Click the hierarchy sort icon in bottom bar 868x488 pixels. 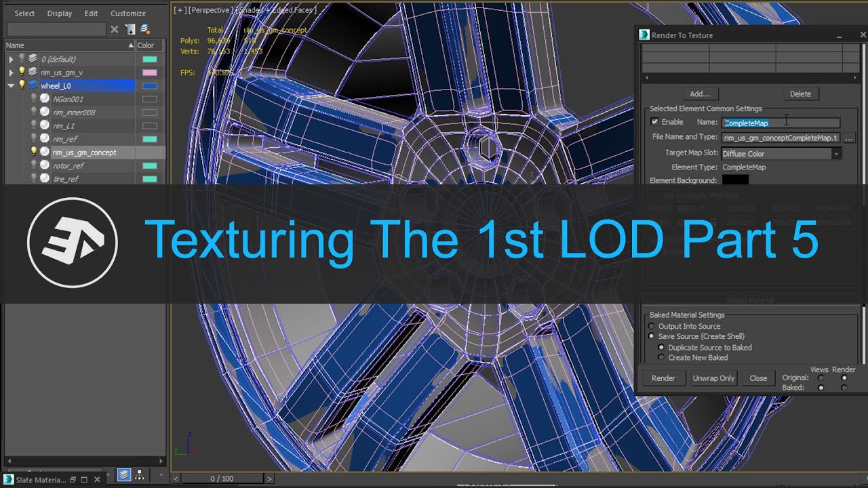click(x=140, y=475)
